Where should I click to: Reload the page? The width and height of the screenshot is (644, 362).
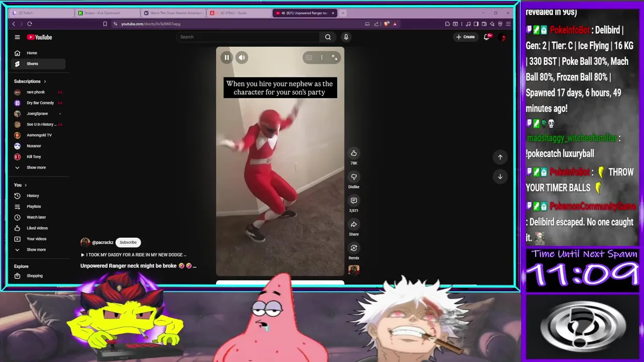point(30,24)
